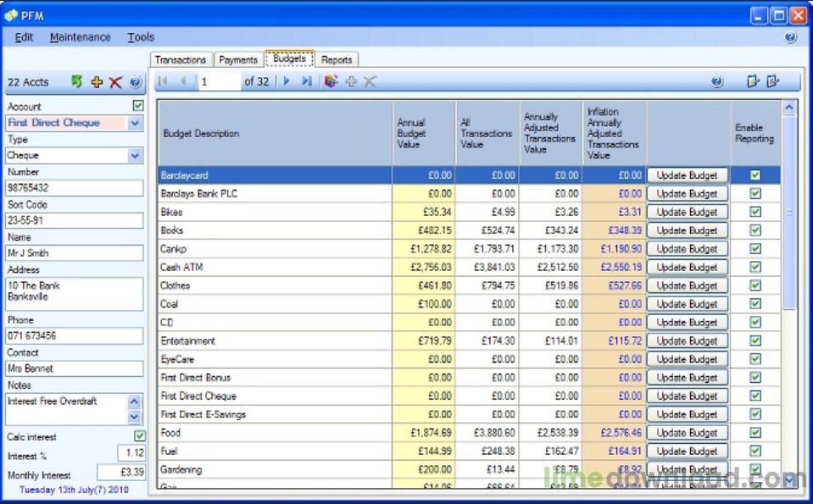Screen dimensions: 813x504
Task: Toggle the Account checkbox
Action: [138, 106]
